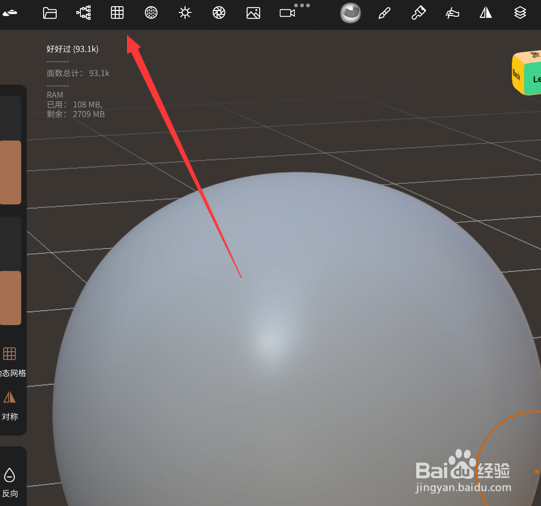
Task: Open the Layers stack menu
Action: coord(520,13)
